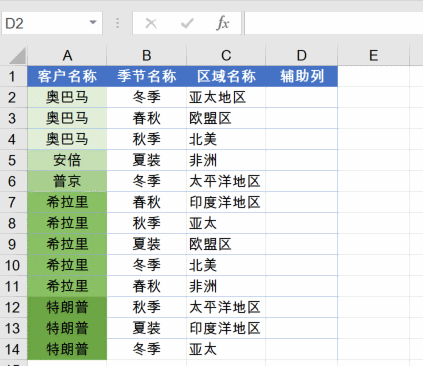423x366 pixels.
Task: Click cell 夏装 in row 9
Action: (x=146, y=244)
